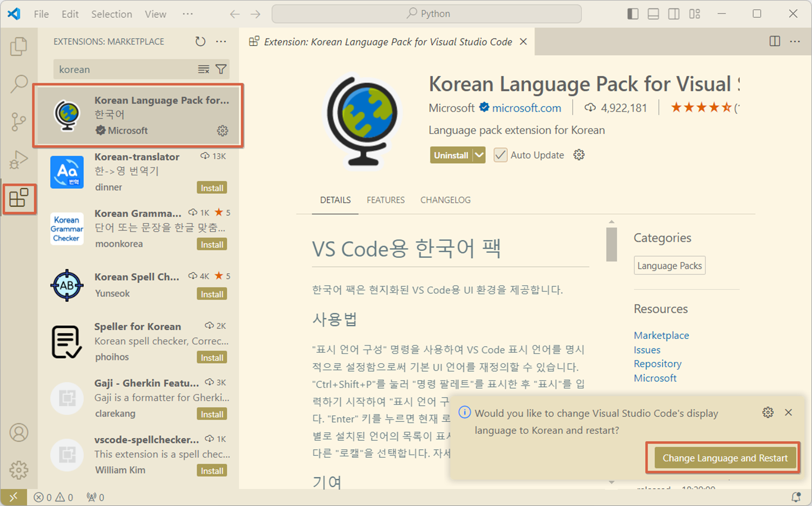The height and width of the screenshot is (506, 812).
Task: Expand the overflow menu ellipsis in menu bar
Action: coord(188,14)
